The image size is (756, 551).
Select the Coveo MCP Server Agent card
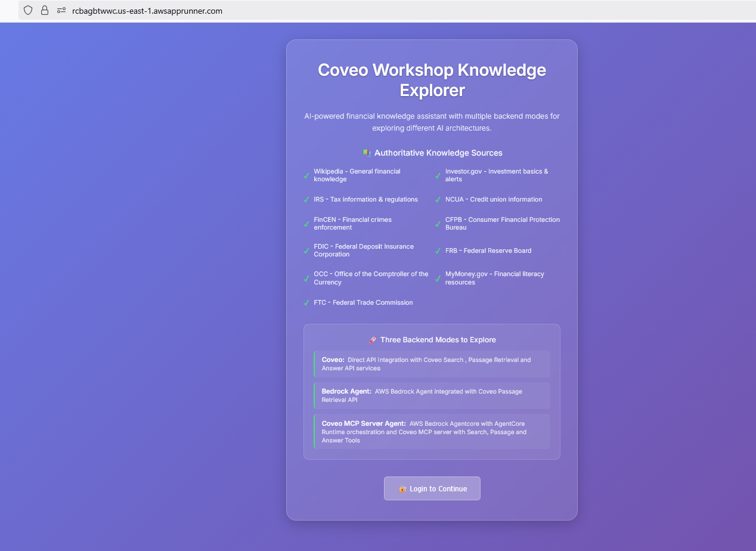(432, 431)
